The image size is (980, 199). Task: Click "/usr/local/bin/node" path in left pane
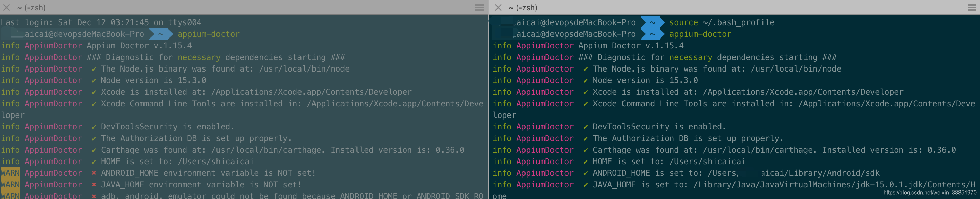pos(304,69)
